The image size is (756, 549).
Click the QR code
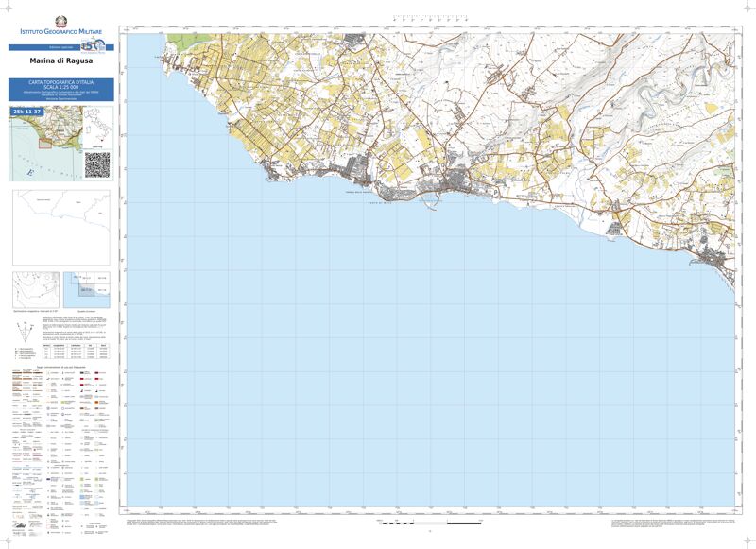coord(97,164)
